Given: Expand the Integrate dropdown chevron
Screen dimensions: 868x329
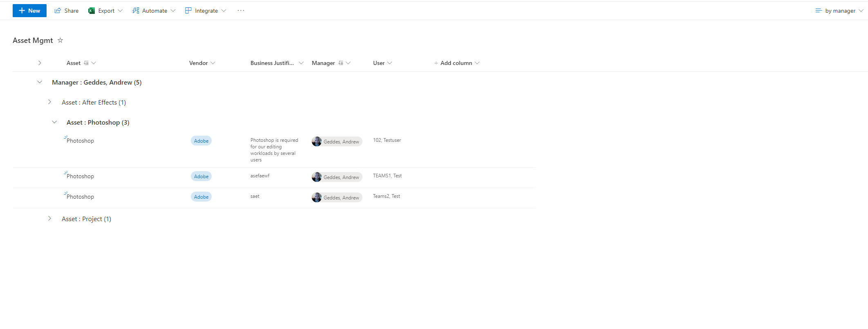Looking at the screenshot, I should 224,11.
